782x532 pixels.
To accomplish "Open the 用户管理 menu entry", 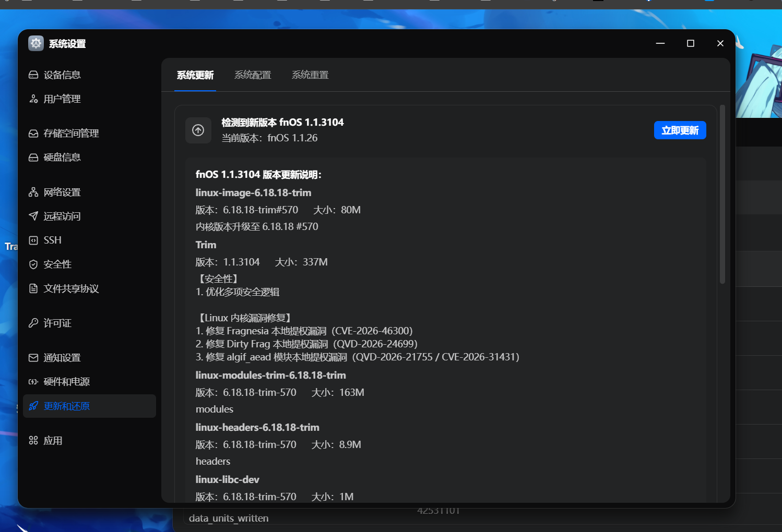I will pyautogui.click(x=90, y=99).
